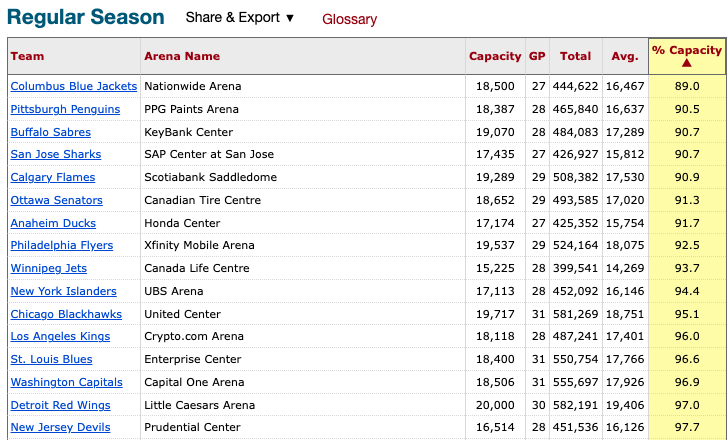Open the Share & Export dropdown
728x440 pixels.
pos(240,18)
